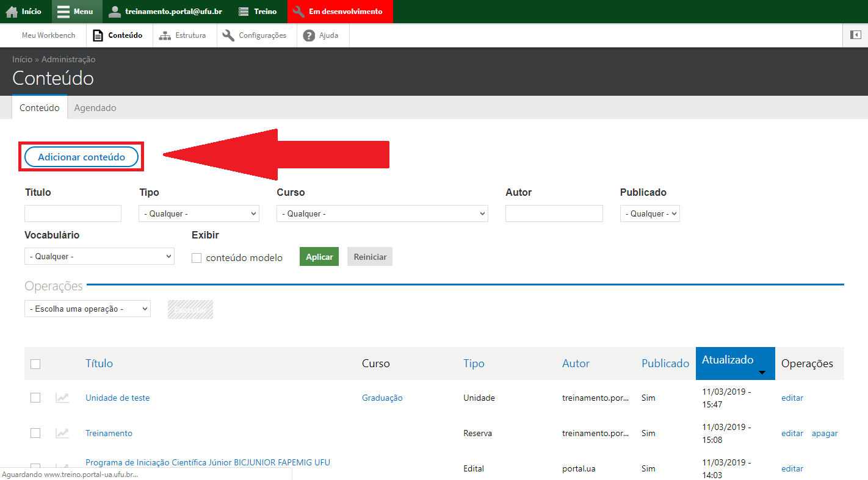Click the user icon for treinamento.portal@ufu.br

[x=115, y=12]
